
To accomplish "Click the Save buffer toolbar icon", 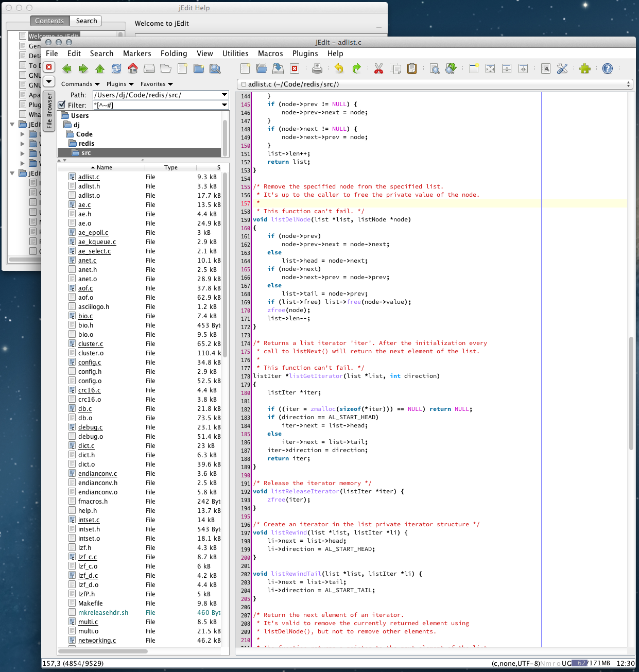I will [278, 68].
